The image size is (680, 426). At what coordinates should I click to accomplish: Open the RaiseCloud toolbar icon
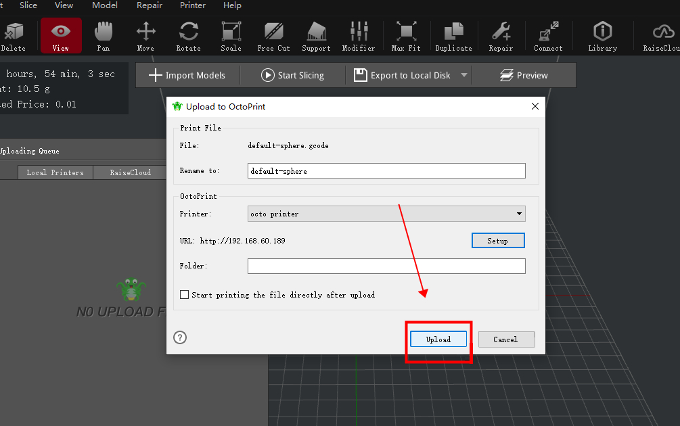pyautogui.click(x=664, y=32)
